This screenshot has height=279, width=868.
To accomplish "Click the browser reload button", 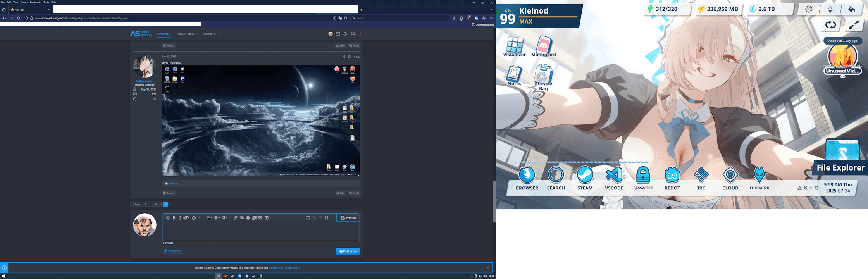I will [19, 18].
